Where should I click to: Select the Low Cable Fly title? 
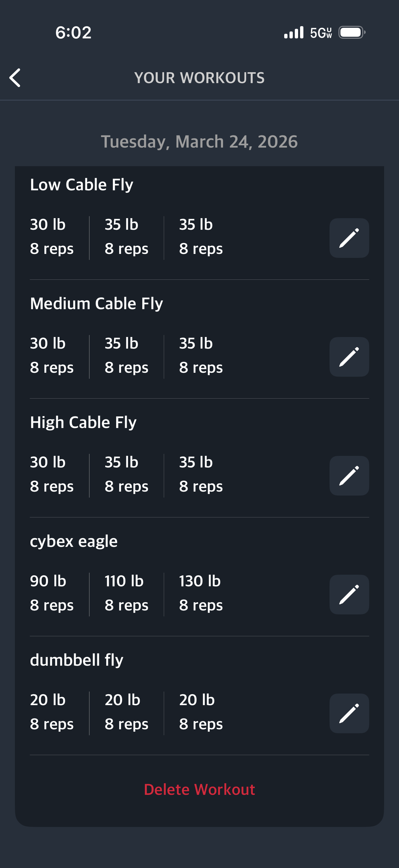pyautogui.click(x=81, y=185)
